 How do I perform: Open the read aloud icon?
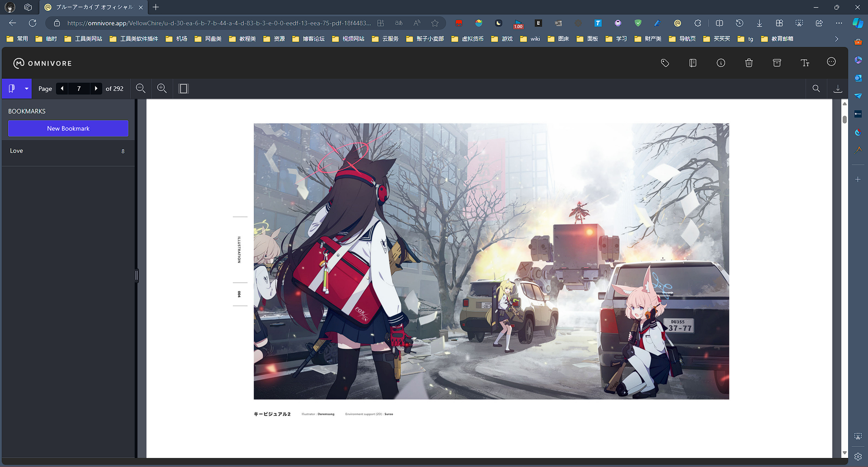(x=417, y=23)
